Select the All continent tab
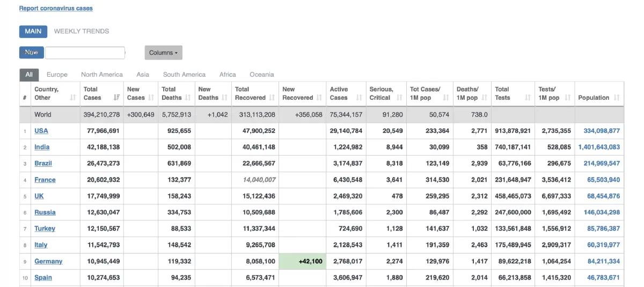 (x=29, y=75)
